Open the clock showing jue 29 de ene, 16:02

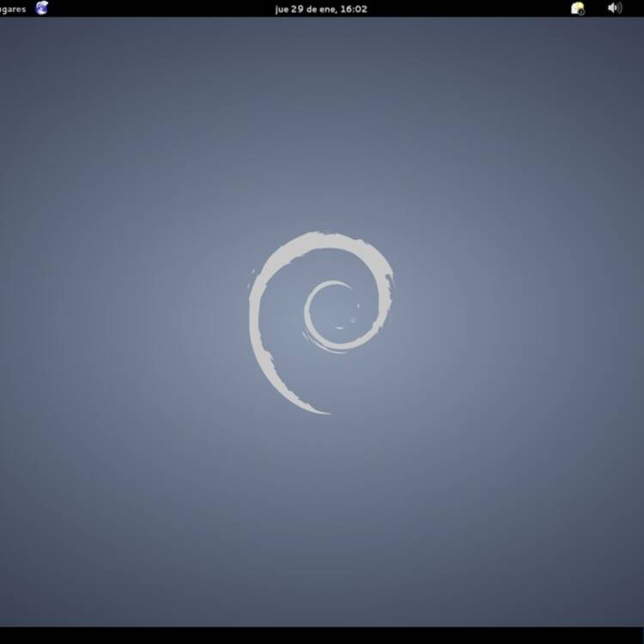pyautogui.click(x=321, y=9)
